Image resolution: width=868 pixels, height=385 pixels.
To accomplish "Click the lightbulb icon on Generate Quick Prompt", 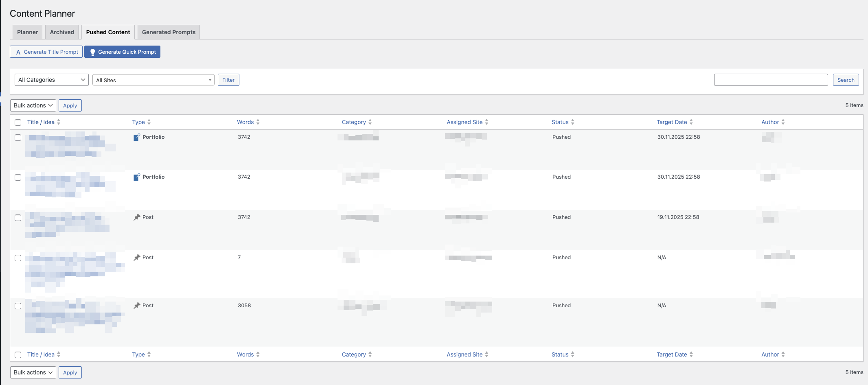I will click(x=92, y=52).
